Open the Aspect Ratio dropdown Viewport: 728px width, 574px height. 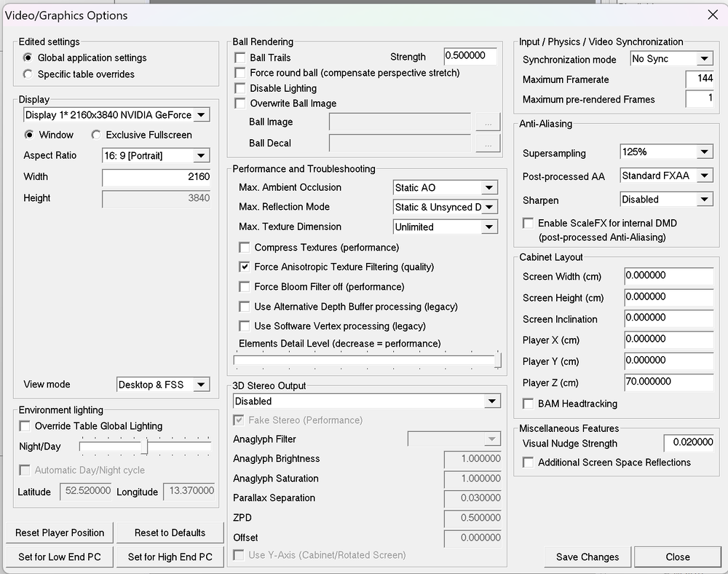click(x=156, y=156)
